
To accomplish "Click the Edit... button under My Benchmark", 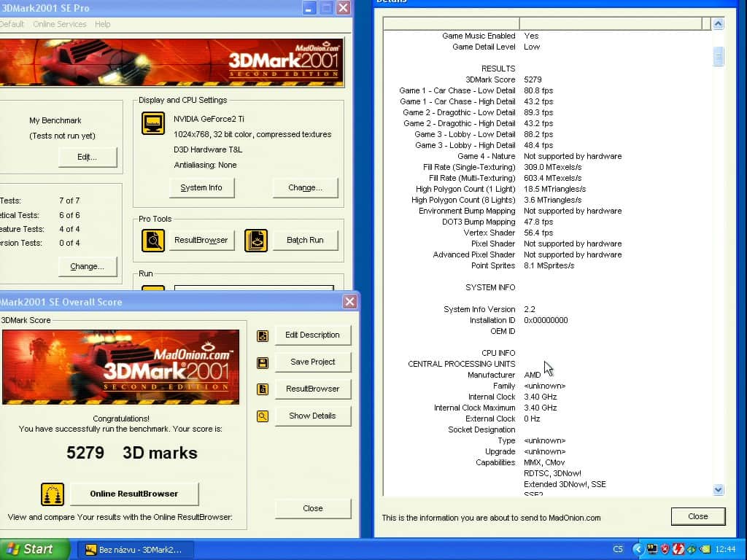I will click(x=88, y=157).
